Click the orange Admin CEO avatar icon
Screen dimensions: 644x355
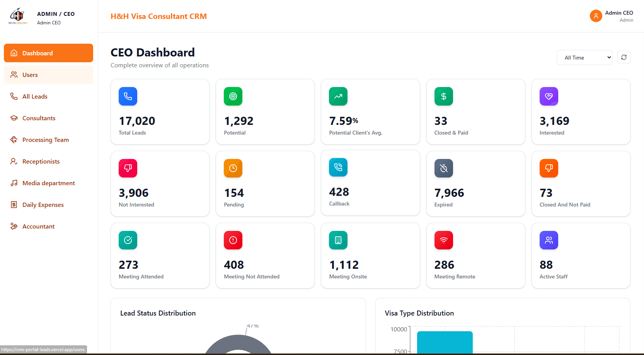click(596, 16)
